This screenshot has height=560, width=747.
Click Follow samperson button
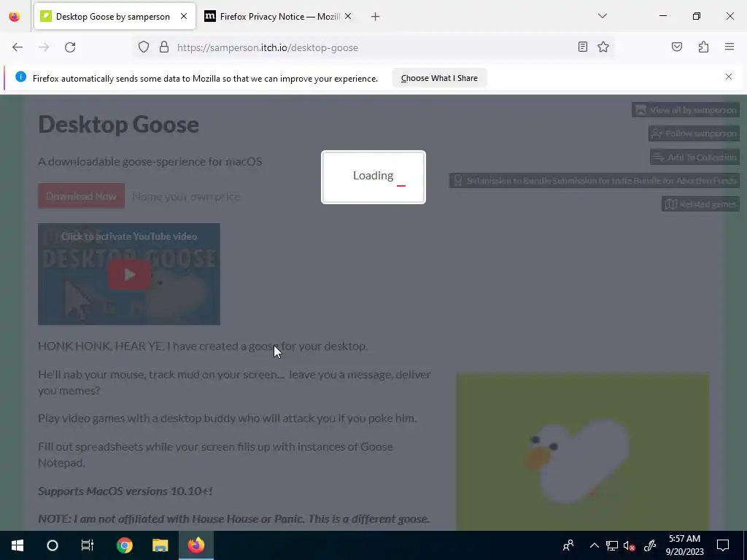click(694, 133)
